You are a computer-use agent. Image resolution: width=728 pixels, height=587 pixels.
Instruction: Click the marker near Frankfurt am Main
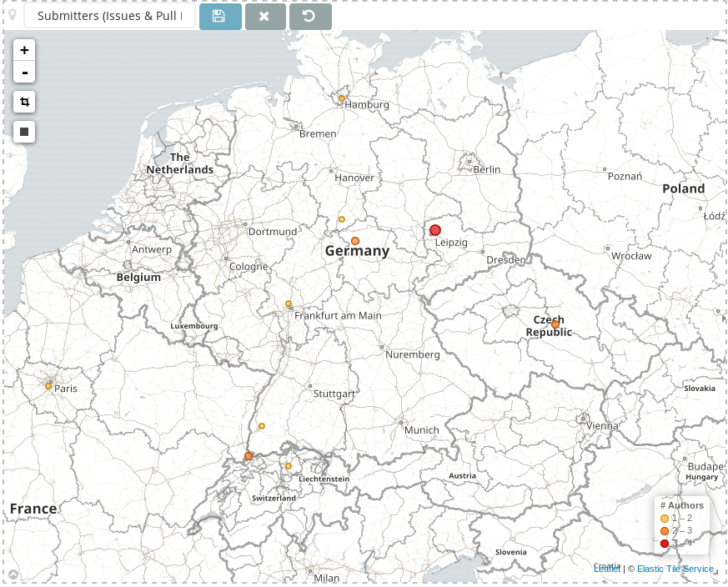(289, 304)
